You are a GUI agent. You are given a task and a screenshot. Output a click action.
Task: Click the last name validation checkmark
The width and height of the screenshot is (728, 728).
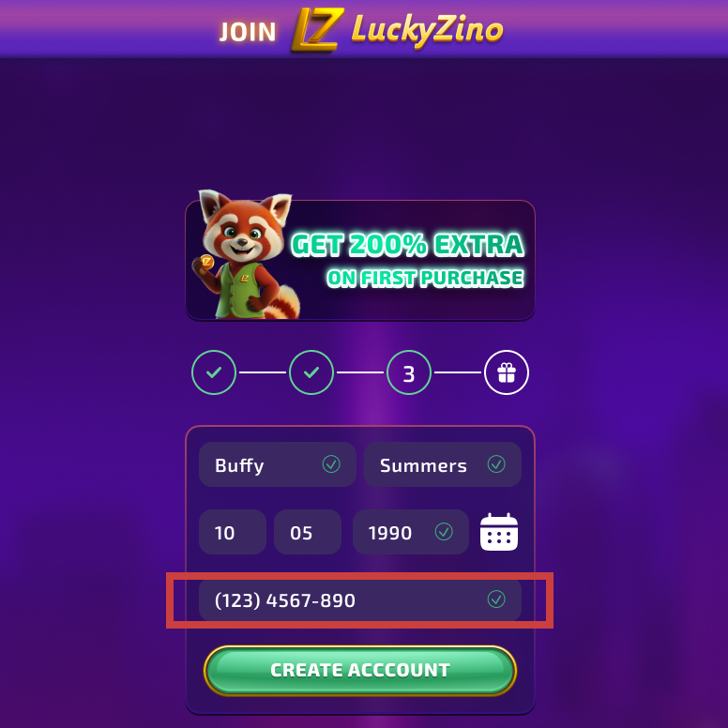point(496,463)
